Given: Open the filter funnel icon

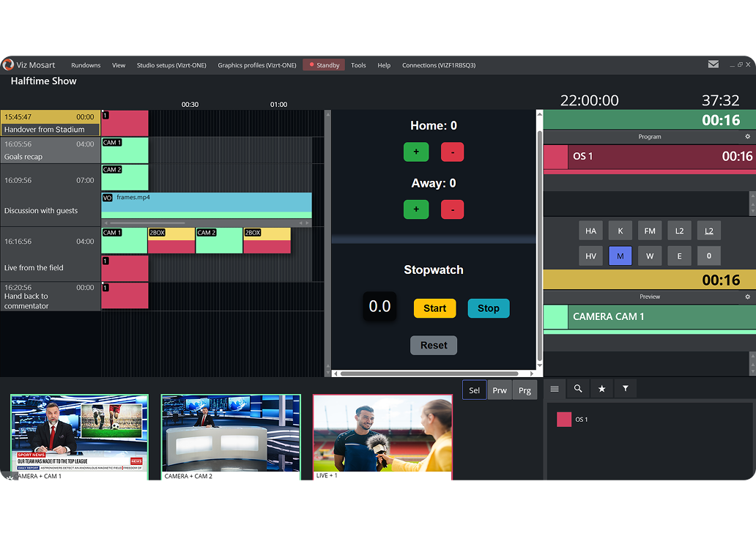Looking at the screenshot, I should [625, 389].
